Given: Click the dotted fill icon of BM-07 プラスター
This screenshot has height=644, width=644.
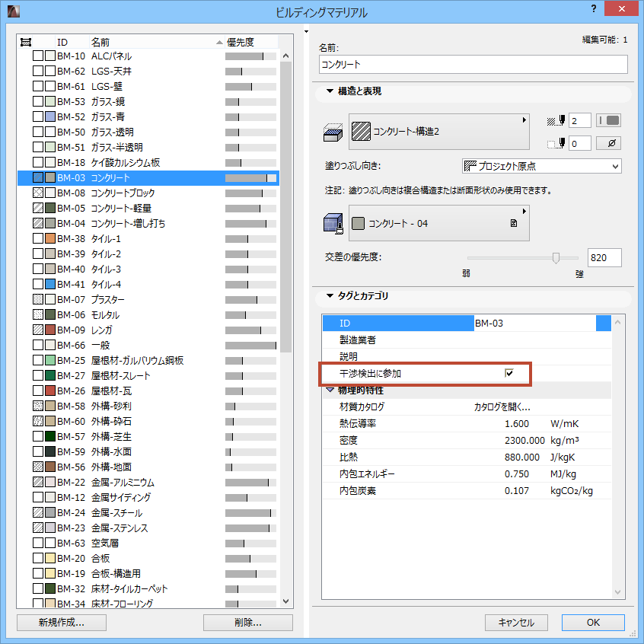Looking at the screenshot, I should [38, 299].
